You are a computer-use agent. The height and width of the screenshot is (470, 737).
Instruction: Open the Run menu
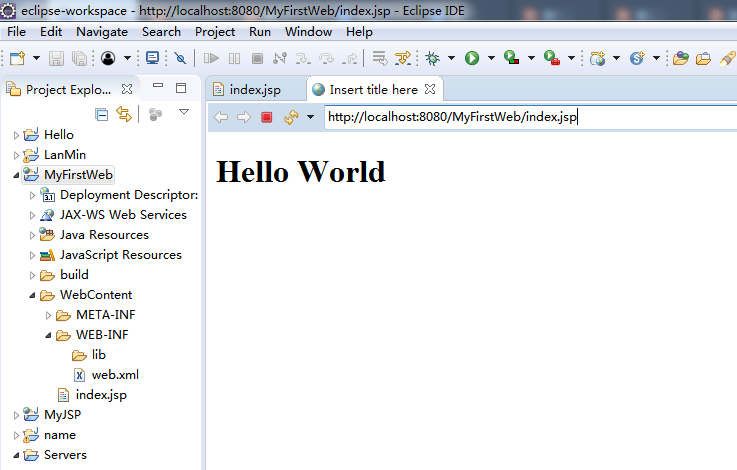point(260,31)
